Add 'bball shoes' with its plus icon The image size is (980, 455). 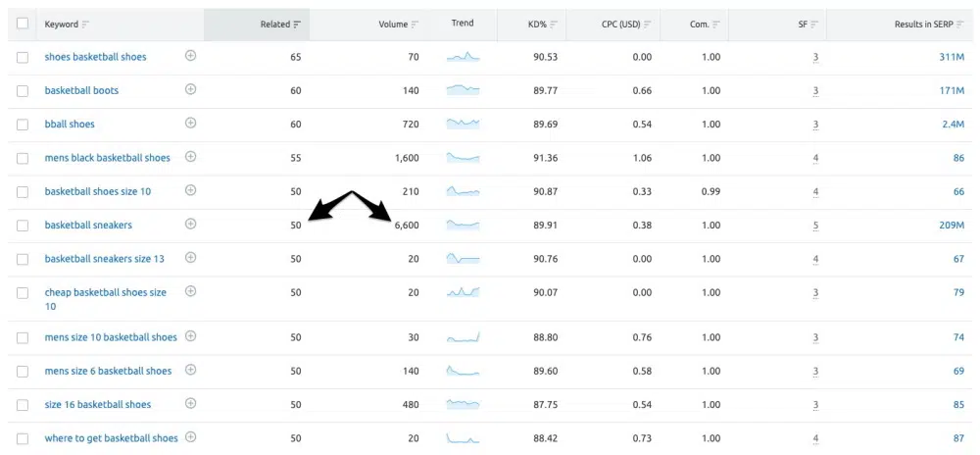click(191, 124)
